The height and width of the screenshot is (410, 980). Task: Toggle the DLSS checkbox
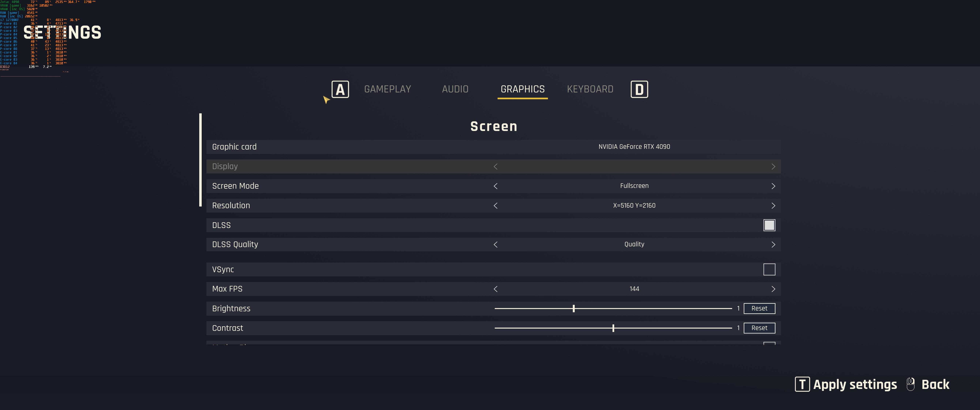coord(769,225)
